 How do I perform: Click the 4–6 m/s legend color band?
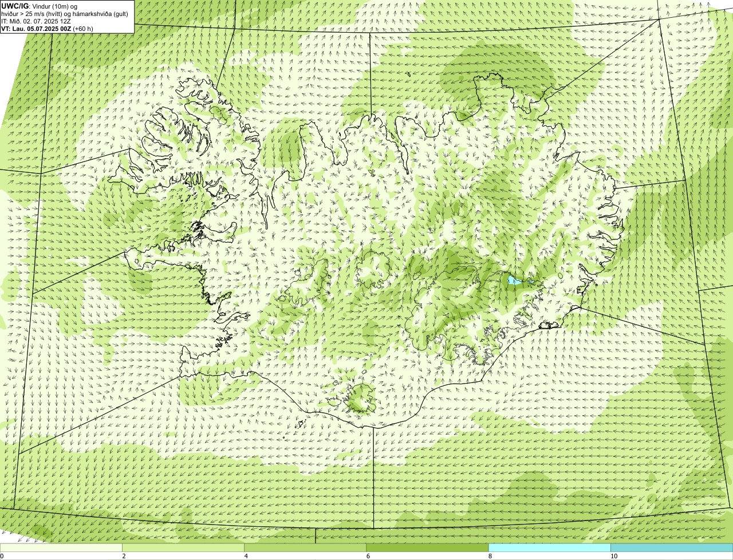pos(305,547)
